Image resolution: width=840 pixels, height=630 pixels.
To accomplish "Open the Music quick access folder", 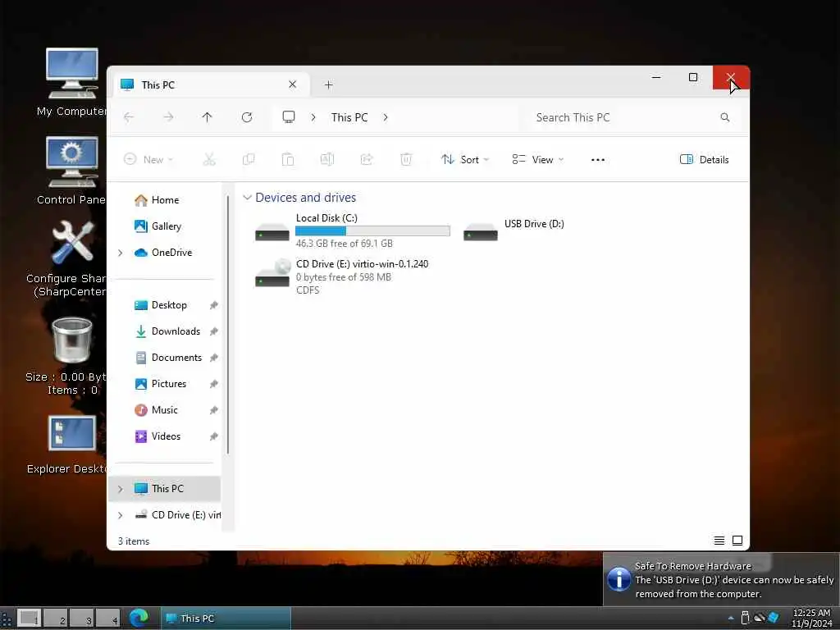I will click(x=164, y=410).
